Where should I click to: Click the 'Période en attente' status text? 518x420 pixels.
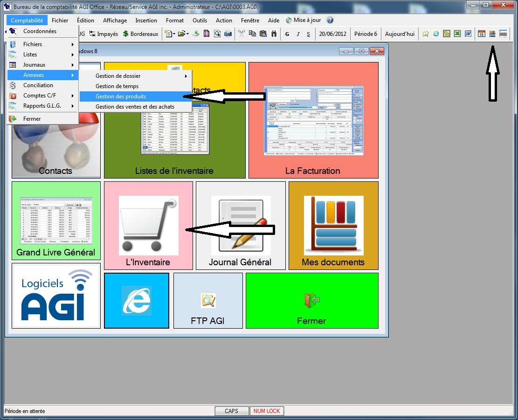25,411
